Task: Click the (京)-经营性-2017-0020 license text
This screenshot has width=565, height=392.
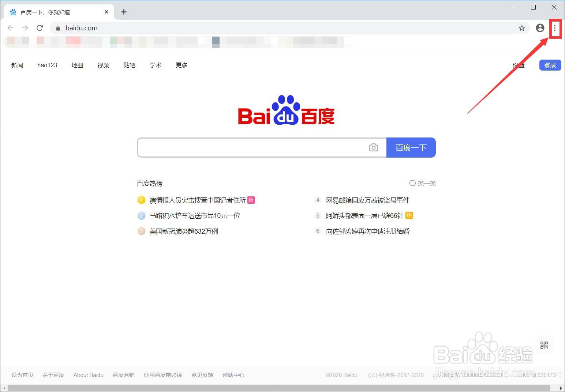Action: tap(396, 375)
